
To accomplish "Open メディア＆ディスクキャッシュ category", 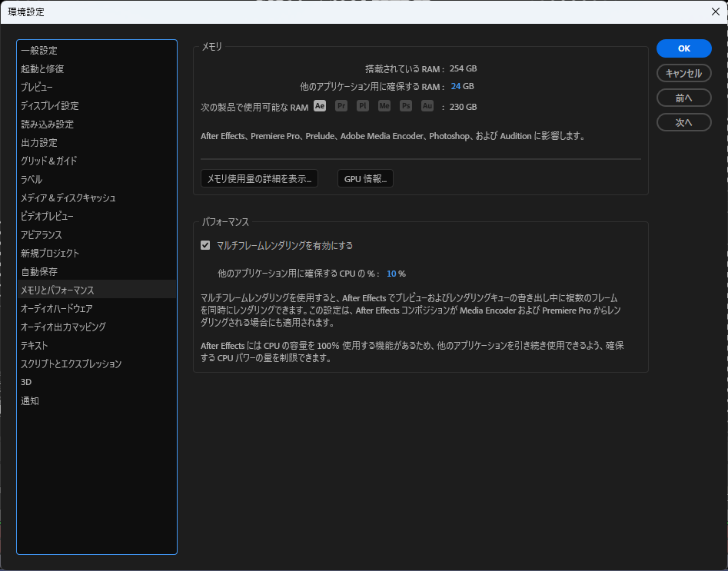I will pyautogui.click(x=68, y=198).
